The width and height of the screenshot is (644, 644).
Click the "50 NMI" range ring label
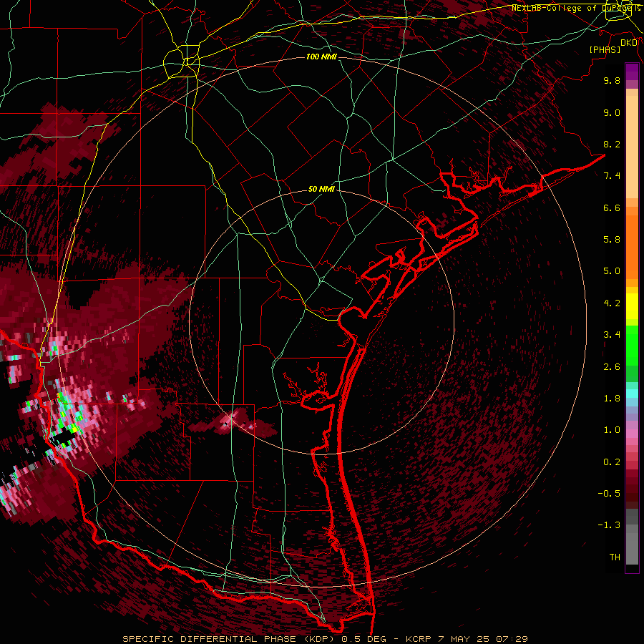pos(321,189)
